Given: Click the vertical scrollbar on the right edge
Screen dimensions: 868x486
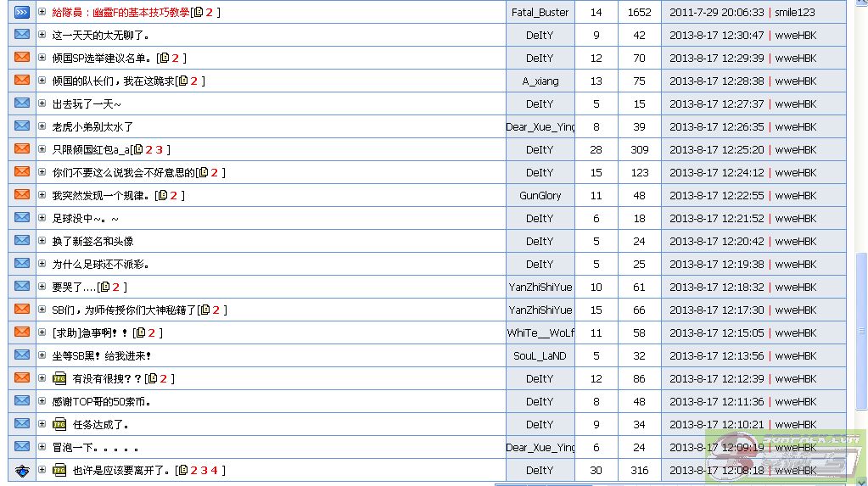Looking at the screenshot, I should [862, 254].
